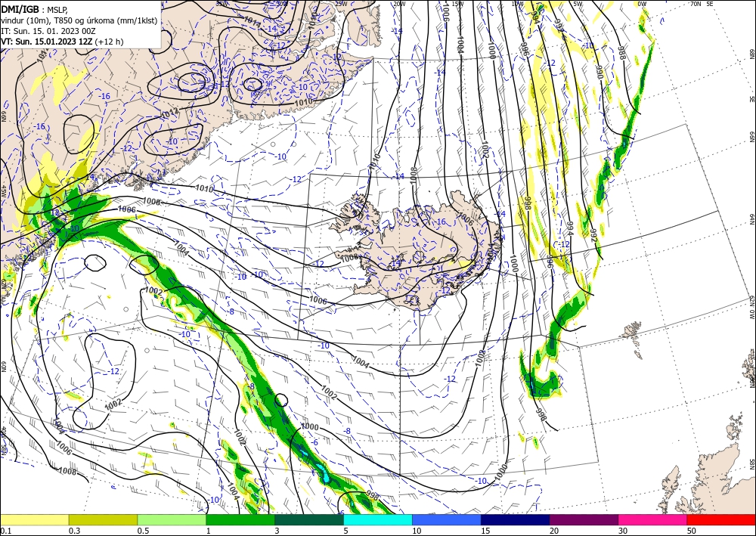Click the '70N 5E' corner coordinate label
Image resolution: width=756 pixels, height=536 pixels.
[x=702, y=4]
